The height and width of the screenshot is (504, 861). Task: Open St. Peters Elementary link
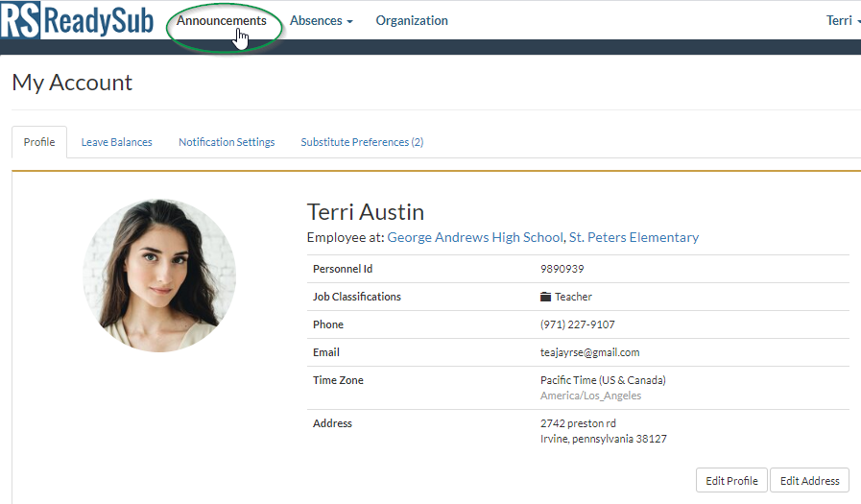tap(634, 237)
